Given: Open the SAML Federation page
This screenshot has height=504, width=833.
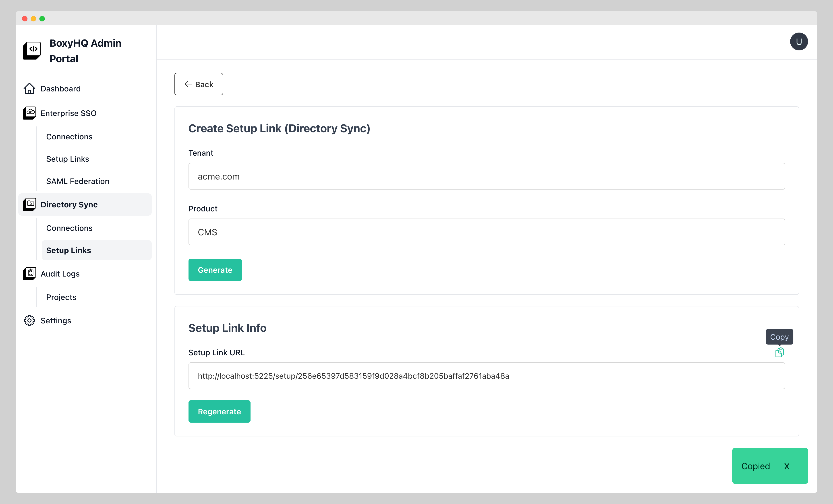Looking at the screenshot, I should click(77, 181).
